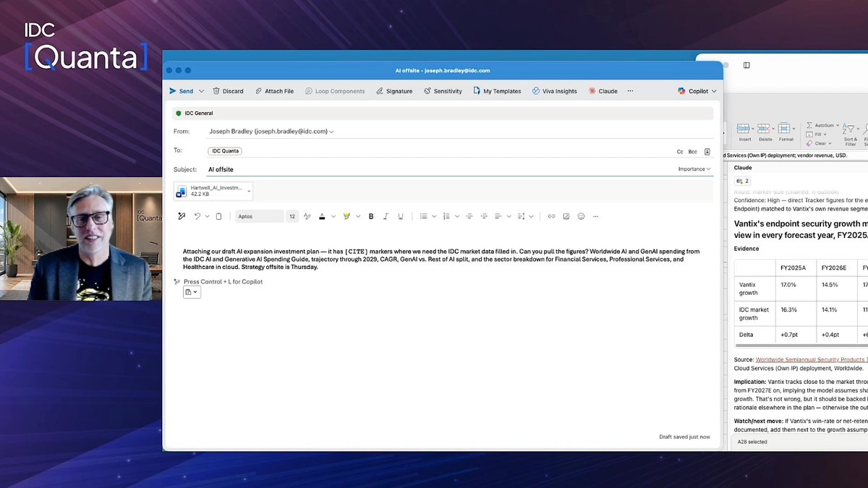
Task: Send the AI offsite email
Action: (x=182, y=91)
